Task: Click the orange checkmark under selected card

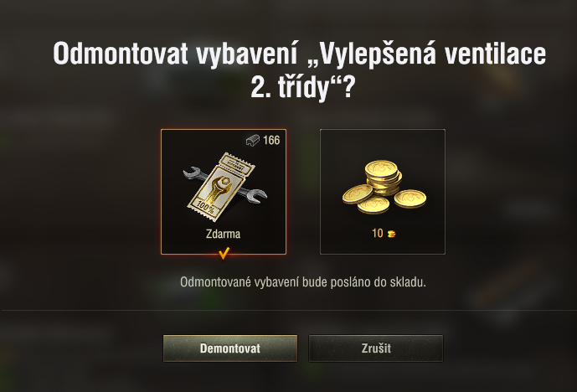Action: click(x=224, y=253)
